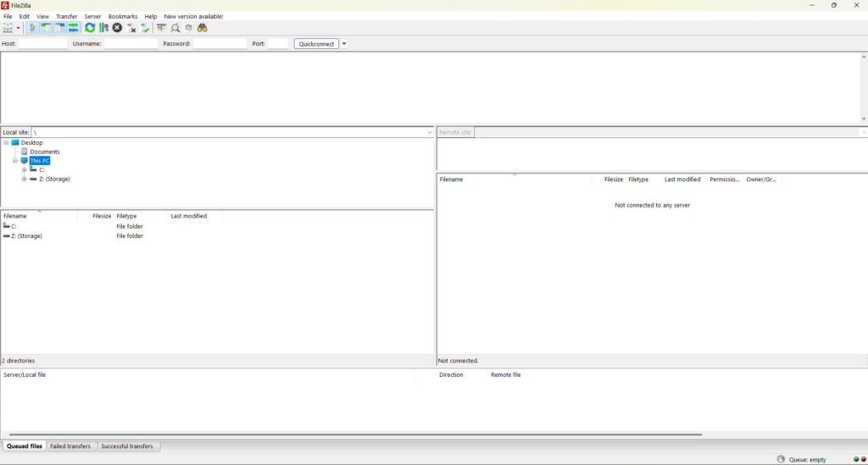Open the Edit menu

coord(25,17)
